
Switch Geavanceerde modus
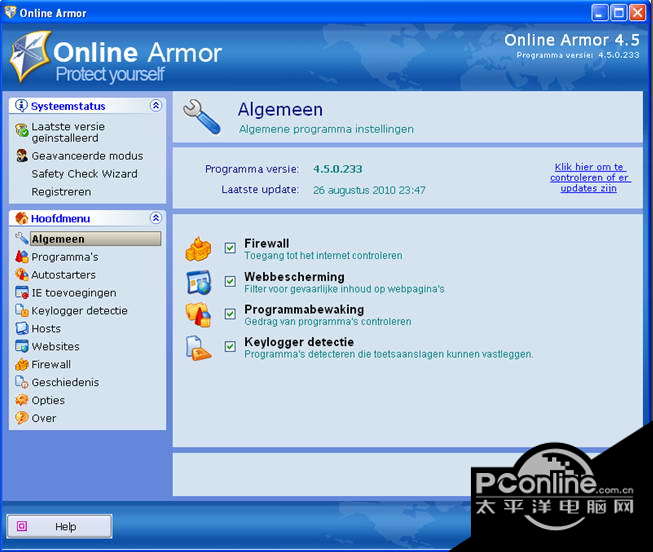(x=87, y=156)
